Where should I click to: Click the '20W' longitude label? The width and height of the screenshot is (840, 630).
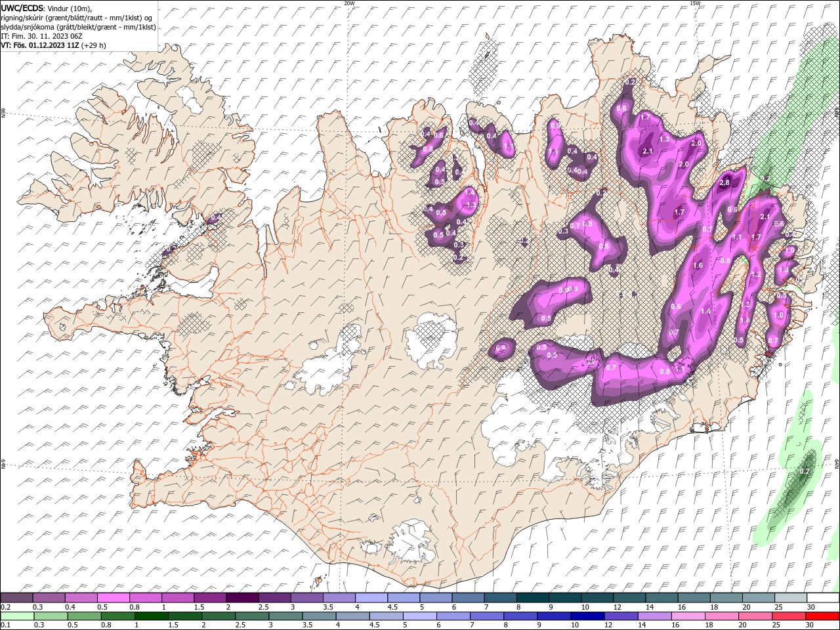pos(349,3)
